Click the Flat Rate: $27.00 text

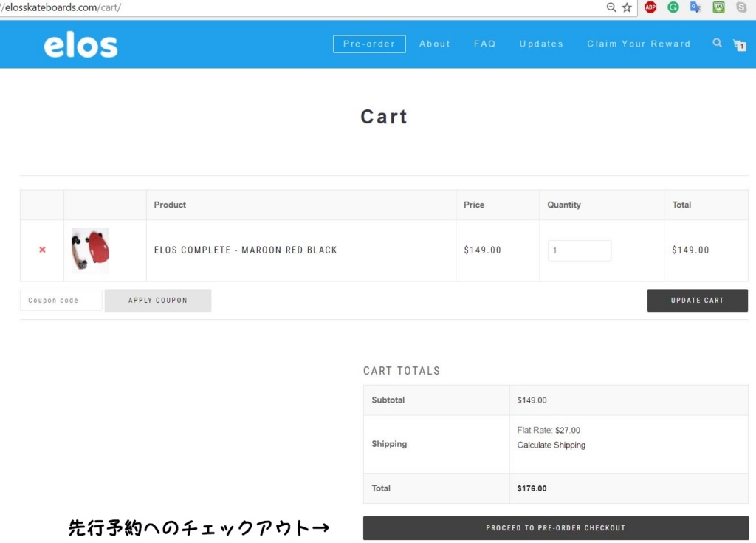[x=549, y=430]
